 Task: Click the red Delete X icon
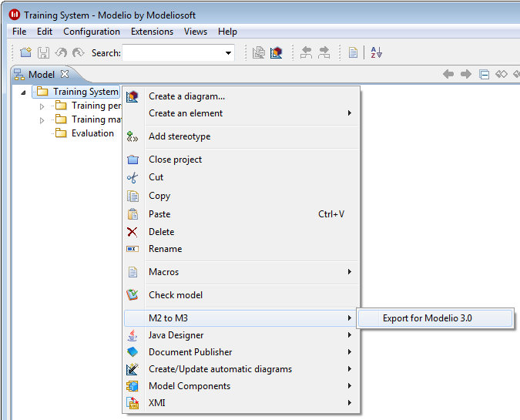[133, 232]
